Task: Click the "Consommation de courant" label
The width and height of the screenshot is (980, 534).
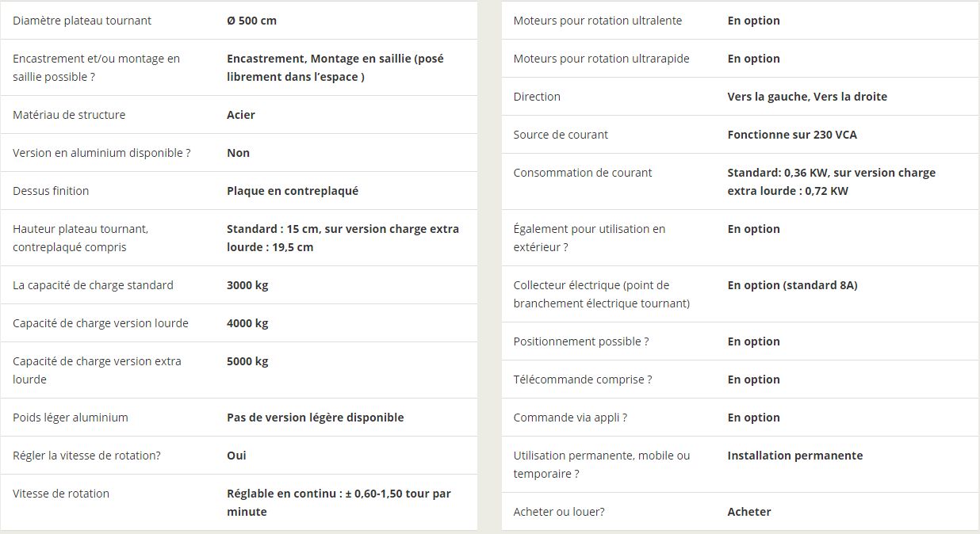Action: point(582,173)
